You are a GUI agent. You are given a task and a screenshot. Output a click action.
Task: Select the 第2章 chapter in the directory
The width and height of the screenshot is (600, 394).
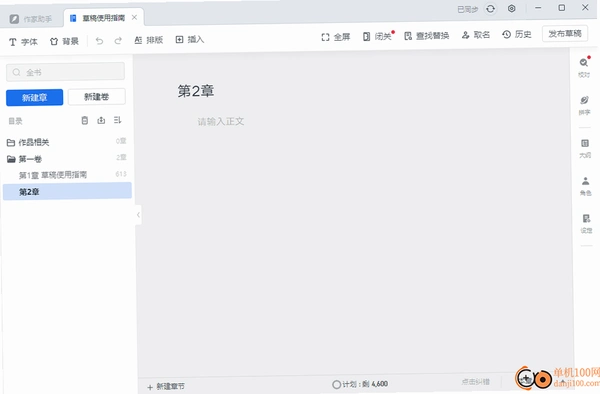click(x=67, y=191)
